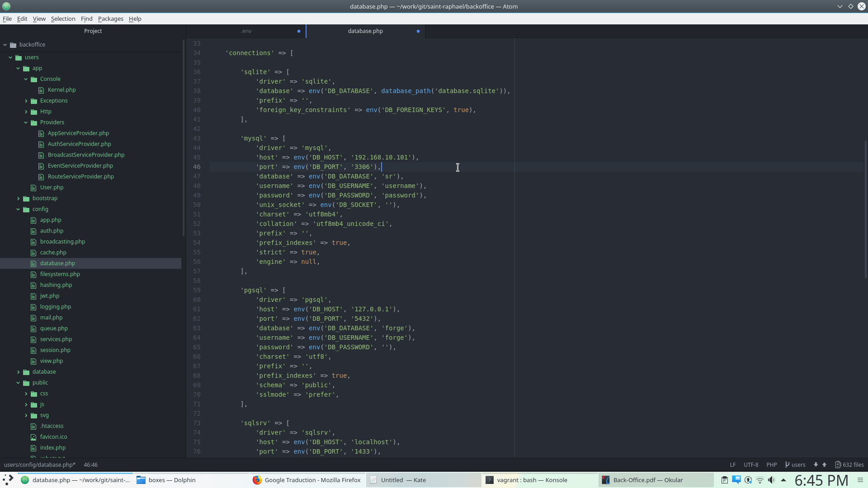This screenshot has width=868, height=488.
Task: Open the clipboard tray icon
Action: coord(724,480)
